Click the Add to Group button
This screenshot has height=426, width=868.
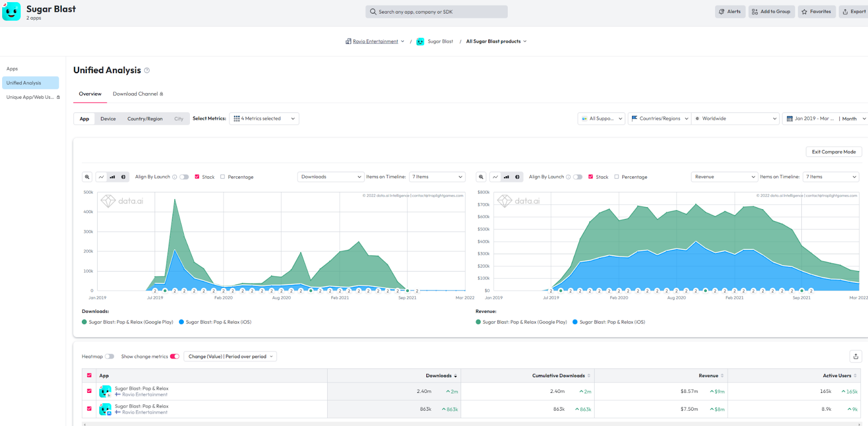pyautogui.click(x=771, y=11)
